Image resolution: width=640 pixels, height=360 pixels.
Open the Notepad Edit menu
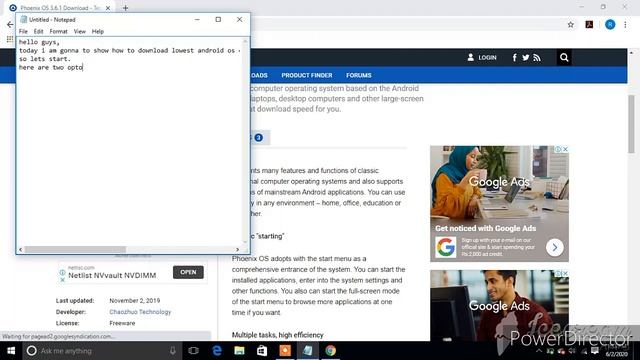pyautogui.click(x=38, y=31)
